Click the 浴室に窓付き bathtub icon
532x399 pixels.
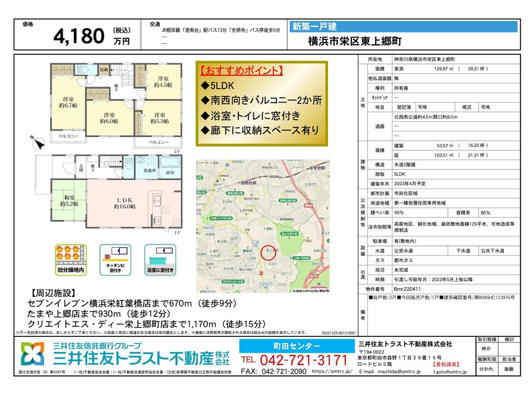click(160, 256)
